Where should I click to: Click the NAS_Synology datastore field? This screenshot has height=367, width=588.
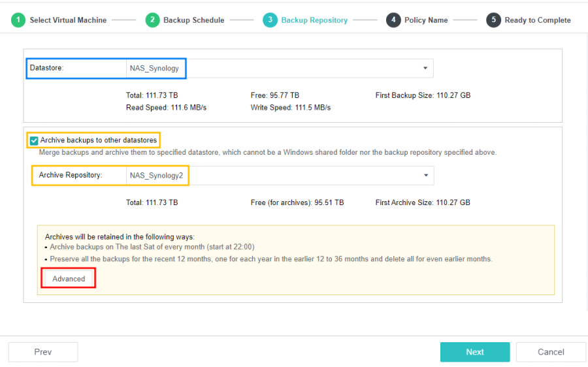[x=280, y=68]
